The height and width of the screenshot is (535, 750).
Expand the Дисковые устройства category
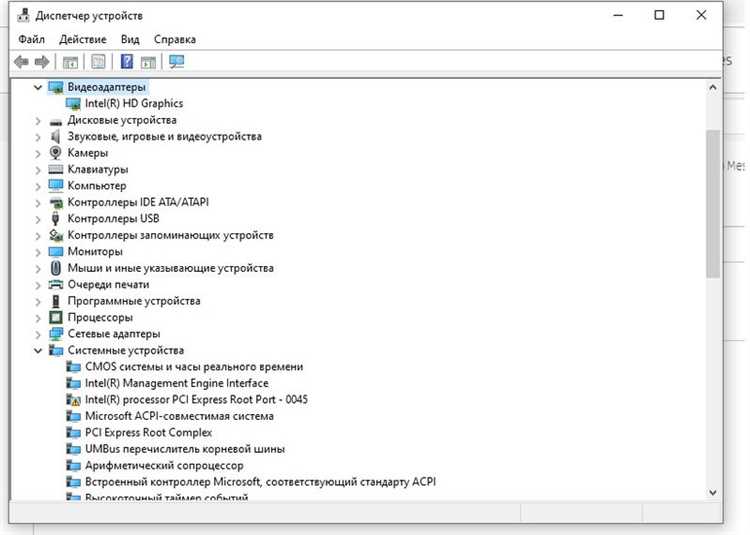click(x=38, y=120)
